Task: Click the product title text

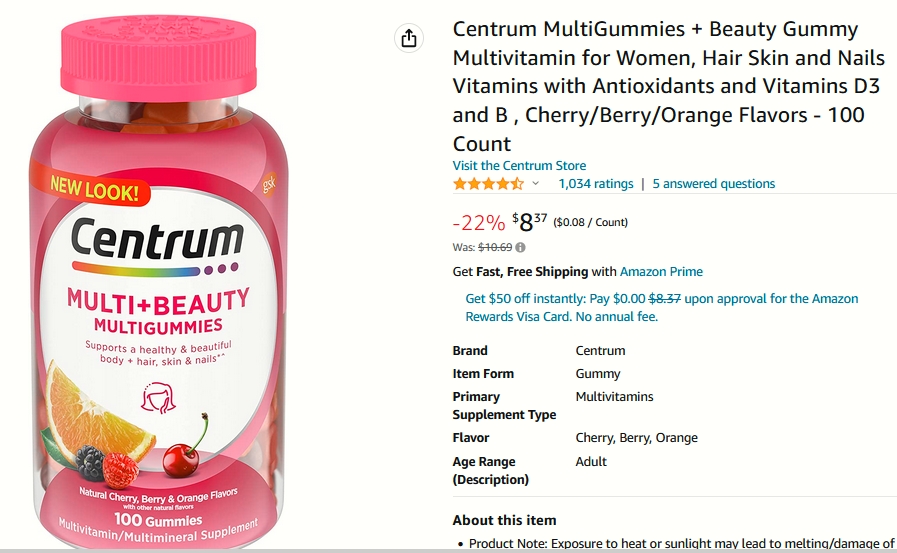Action: tap(668, 86)
